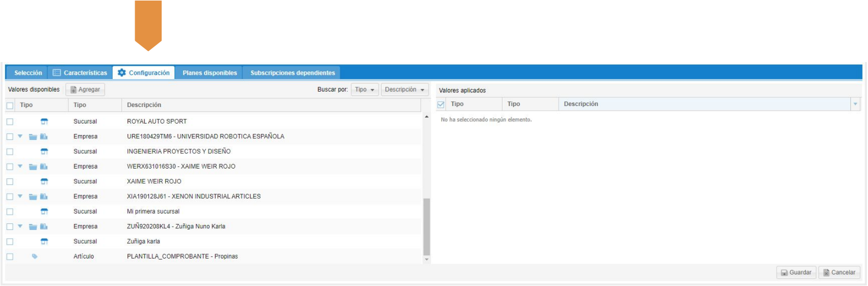Open the Descripción search dropdown
Viewport: 868px width, 286px height.
pos(405,89)
